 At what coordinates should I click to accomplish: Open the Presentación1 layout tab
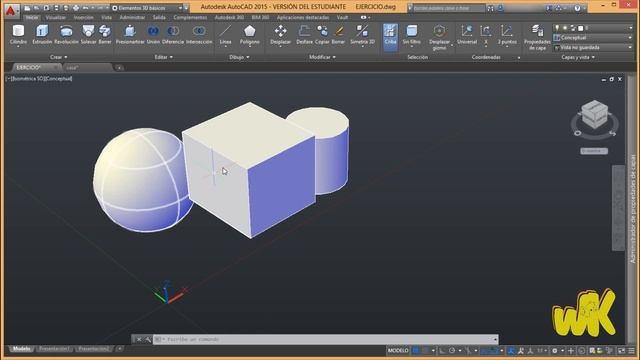point(54,349)
